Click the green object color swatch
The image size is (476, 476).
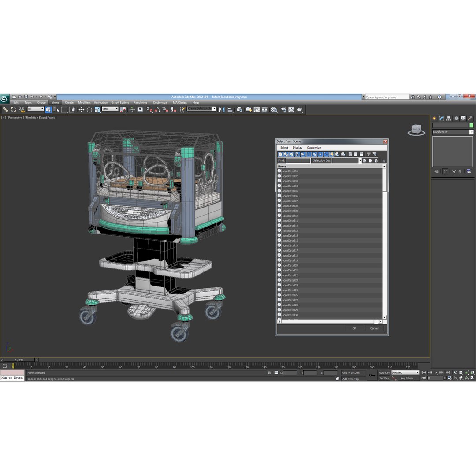(471, 125)
